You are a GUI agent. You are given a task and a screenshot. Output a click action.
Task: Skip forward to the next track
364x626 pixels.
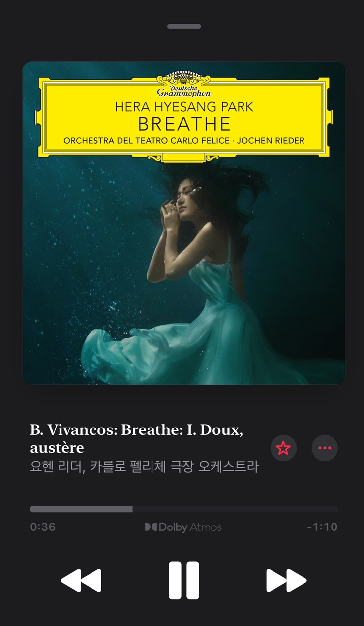286,580
